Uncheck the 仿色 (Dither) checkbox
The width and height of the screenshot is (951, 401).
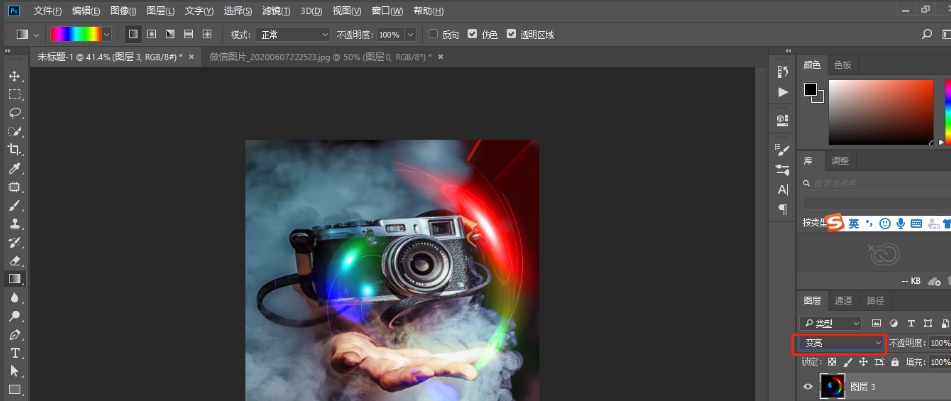(472, 34)
